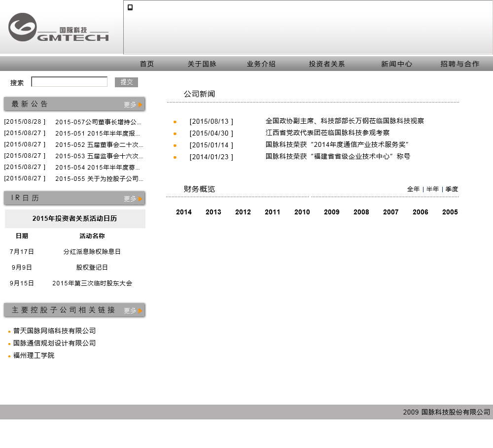Open announcement 2015-052 五届董事会二十次...

[99, 144]
